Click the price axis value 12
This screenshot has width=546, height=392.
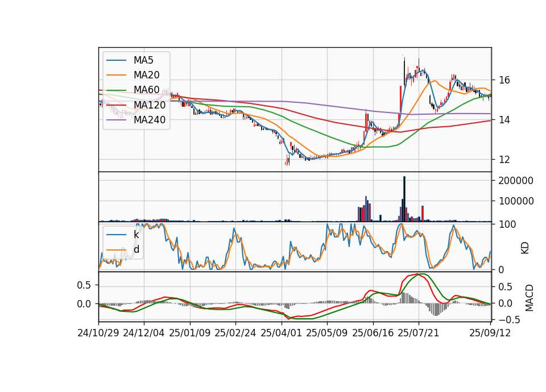point(504,160)
